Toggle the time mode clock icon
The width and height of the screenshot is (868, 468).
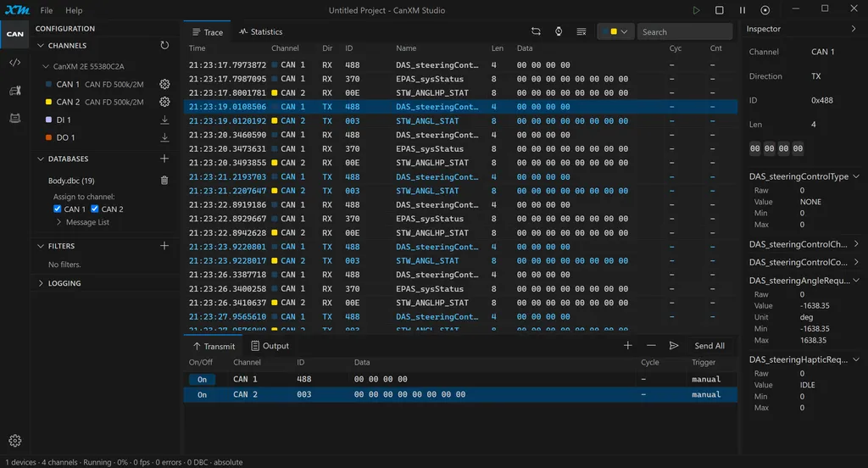[x=559, y=31]
